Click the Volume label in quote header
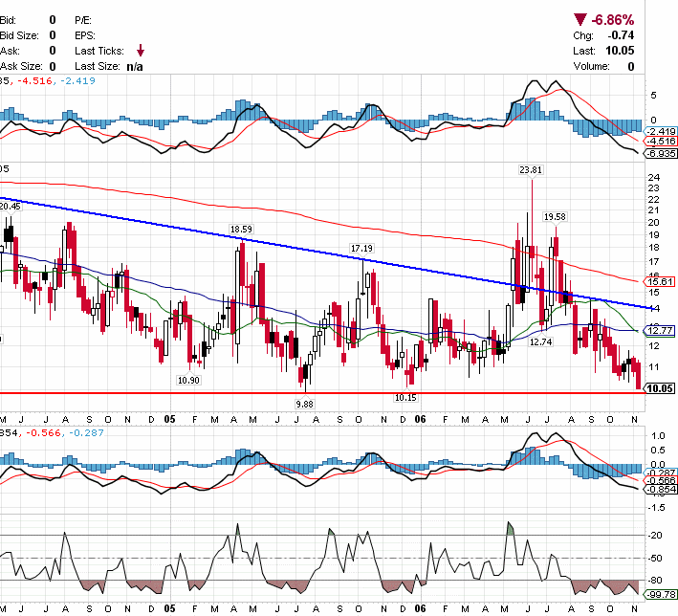This screenshot has width=678, height=616. 591,67
